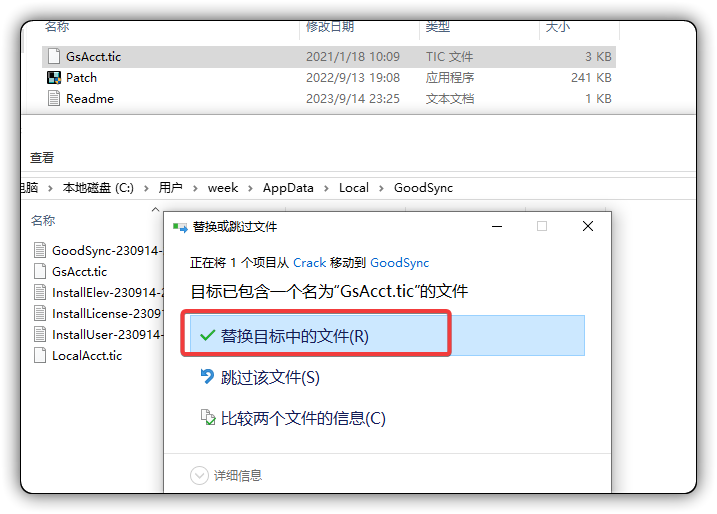Choose Compare info for both files (C)
The image size is (717, 514).
click(x=303, y=418)
